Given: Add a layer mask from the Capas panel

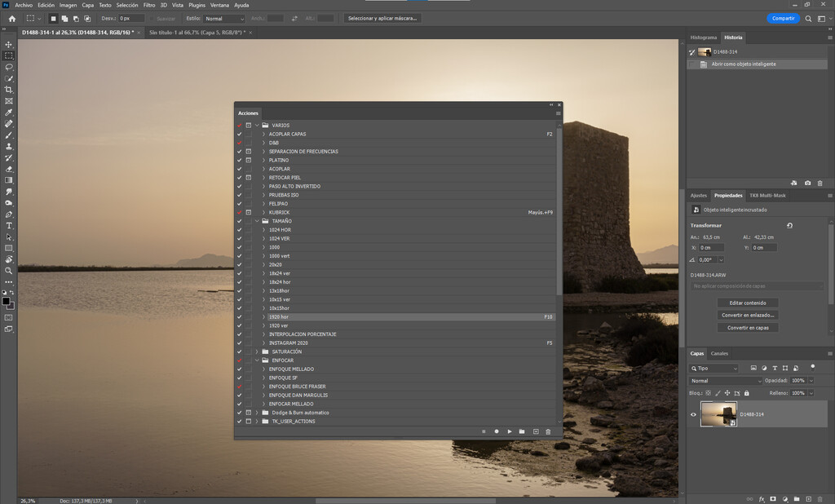Looking at the screenshot, I should pos(773,498).
